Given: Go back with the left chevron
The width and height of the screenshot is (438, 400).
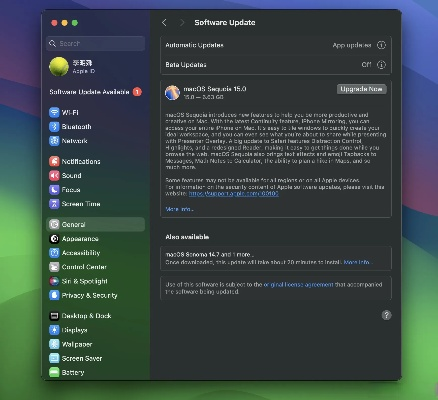Looking at the screenshot, I should (164, 23).
